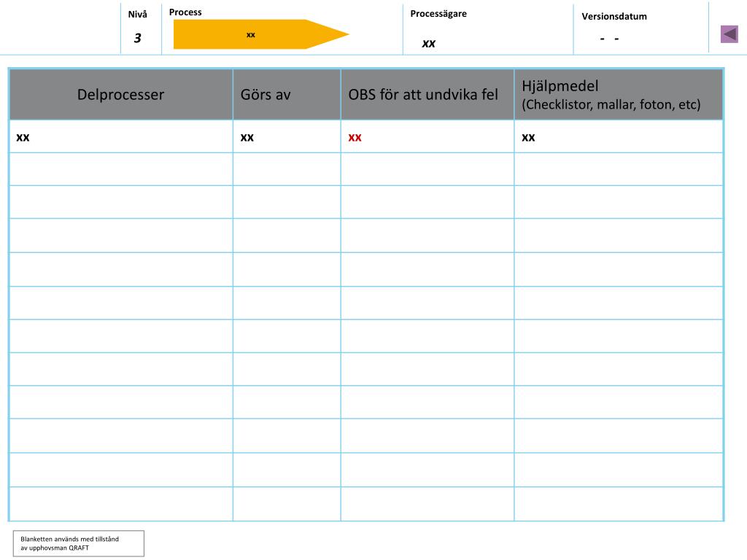Click the Versionsdatum date placeholder

point(609,39)
